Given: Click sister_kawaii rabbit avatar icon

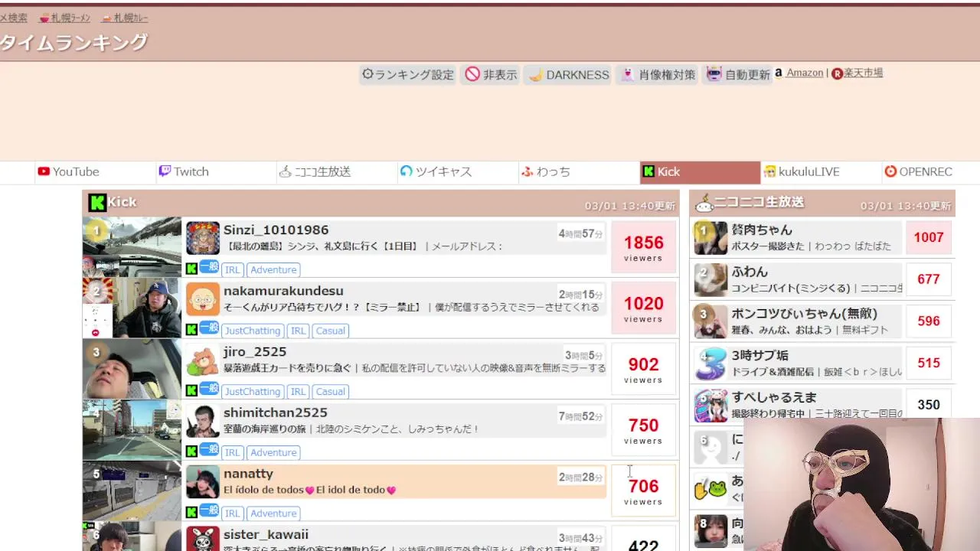Looking at the screenshot, I should tap(203, 540).
